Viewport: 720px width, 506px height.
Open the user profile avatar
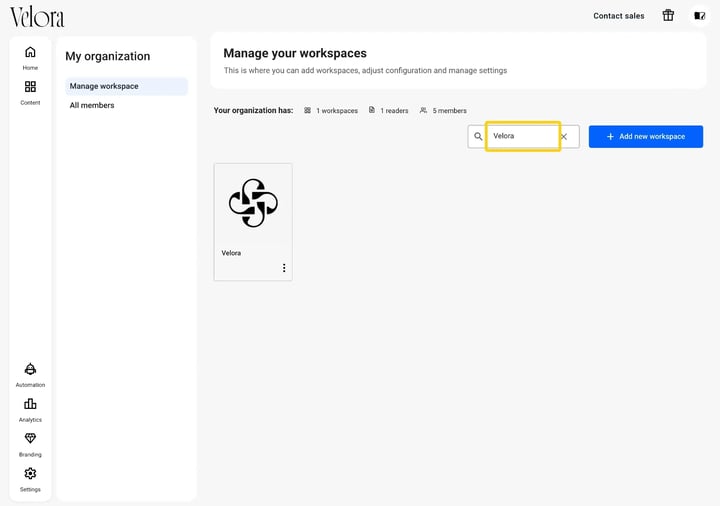click(699, 16)
